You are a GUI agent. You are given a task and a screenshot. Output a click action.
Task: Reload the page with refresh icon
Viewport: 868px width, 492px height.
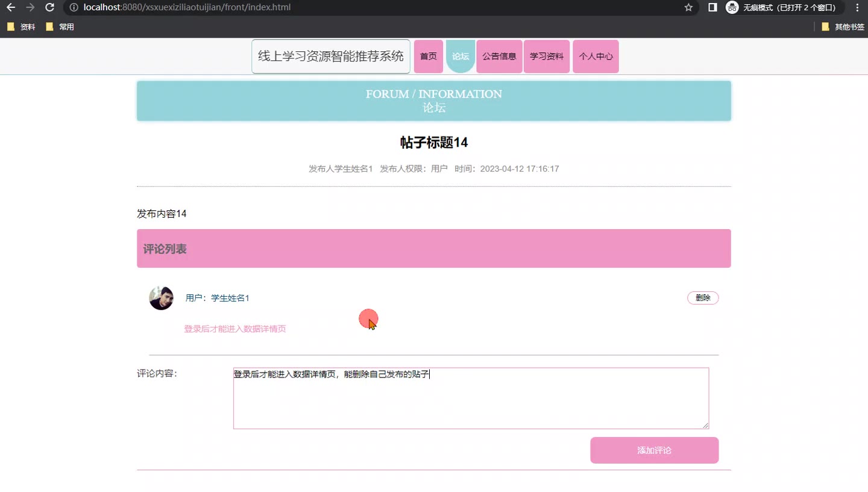(50, 8)
